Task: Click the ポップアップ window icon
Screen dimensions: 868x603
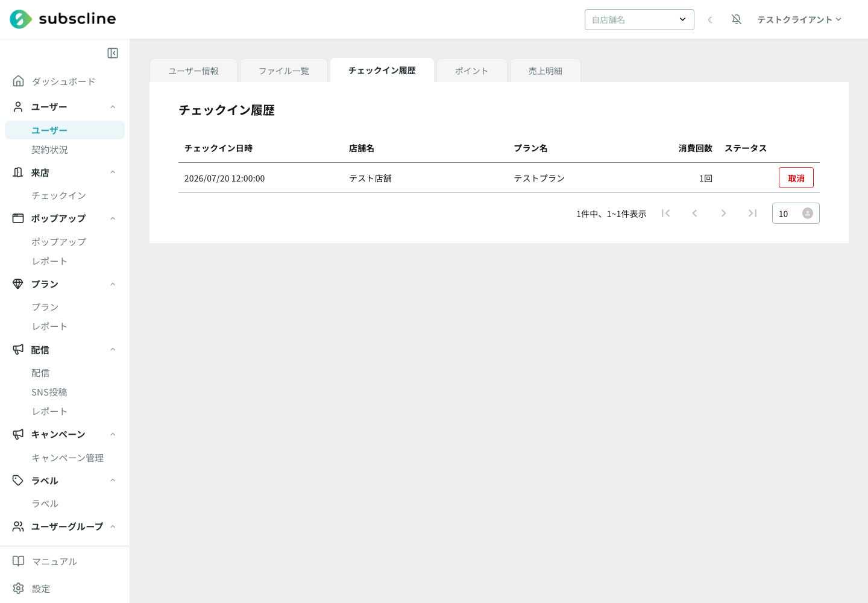Action: pyautogui.click(x=18, y=218)
